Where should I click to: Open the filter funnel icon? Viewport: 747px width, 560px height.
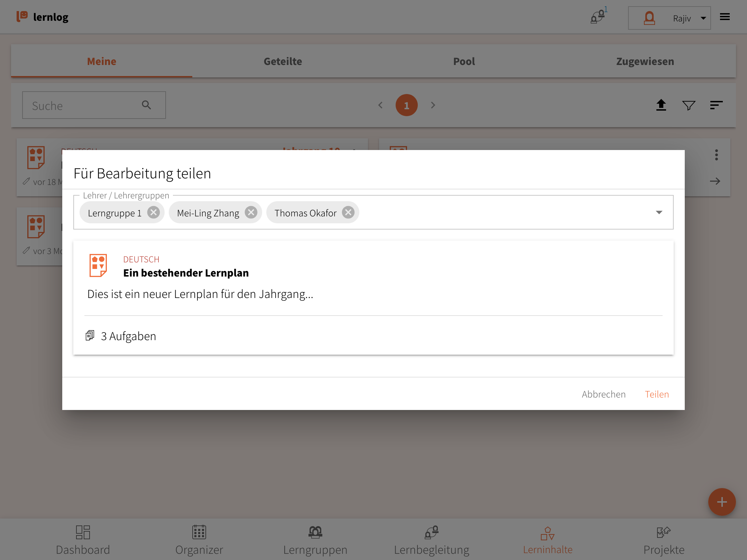pos(689,105)
